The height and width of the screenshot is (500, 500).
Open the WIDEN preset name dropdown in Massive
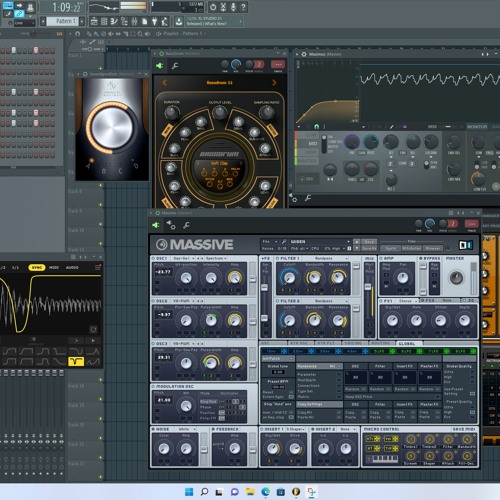coord(320,241)
